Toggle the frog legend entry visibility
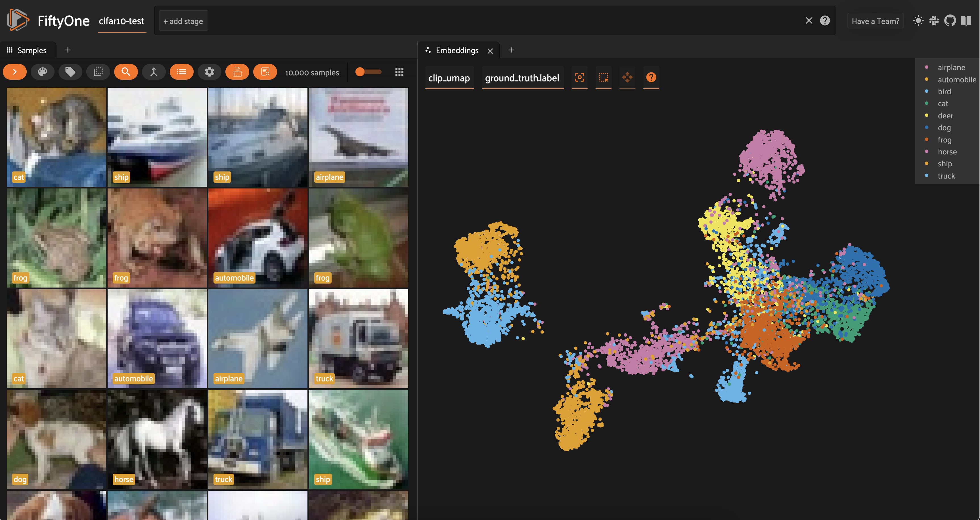Screen dimensions: 980x520 point(944,140)
